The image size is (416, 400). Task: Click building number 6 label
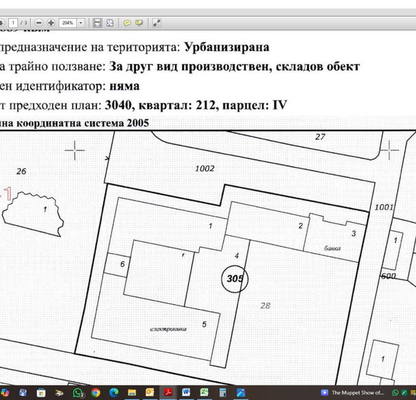tap(122, 264)
